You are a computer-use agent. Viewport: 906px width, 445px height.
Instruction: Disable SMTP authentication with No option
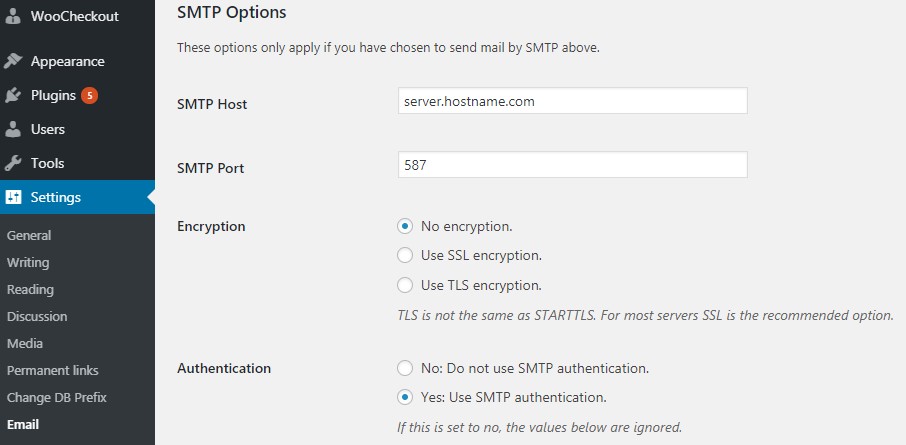405,368
